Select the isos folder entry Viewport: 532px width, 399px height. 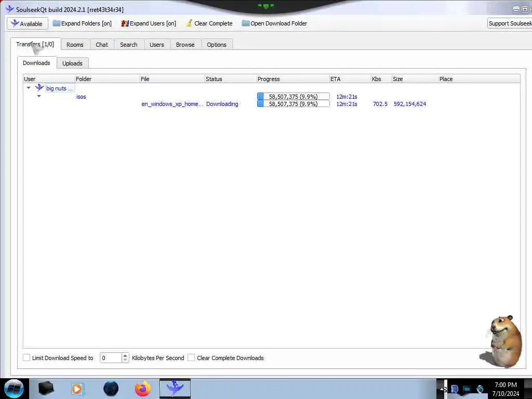[x=81, y=97]
